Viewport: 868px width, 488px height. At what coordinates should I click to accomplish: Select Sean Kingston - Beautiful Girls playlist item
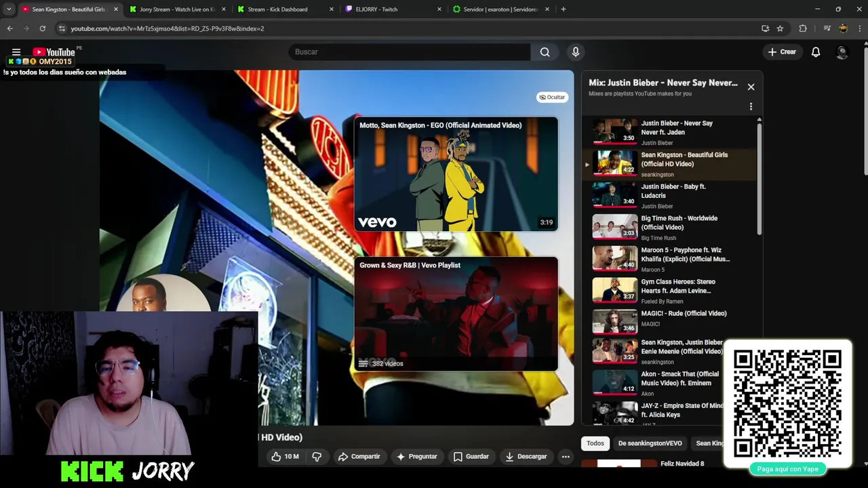coord(669,164)
